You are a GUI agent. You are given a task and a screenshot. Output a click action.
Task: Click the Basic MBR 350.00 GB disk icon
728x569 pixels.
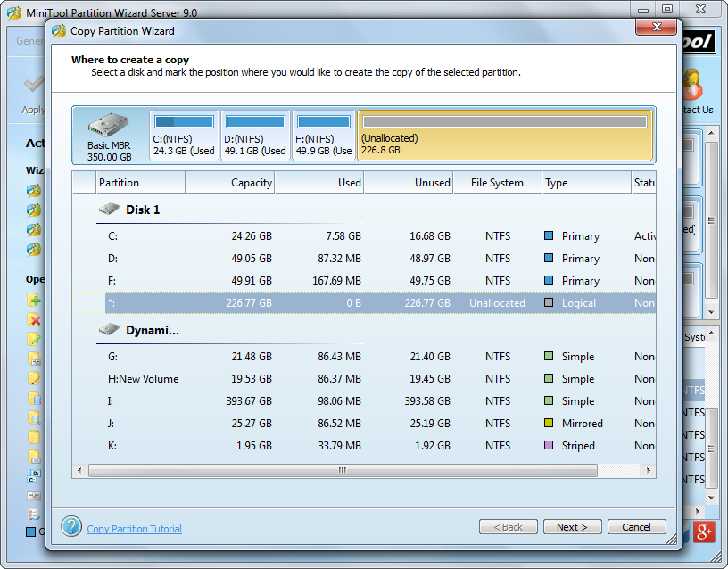109,126
